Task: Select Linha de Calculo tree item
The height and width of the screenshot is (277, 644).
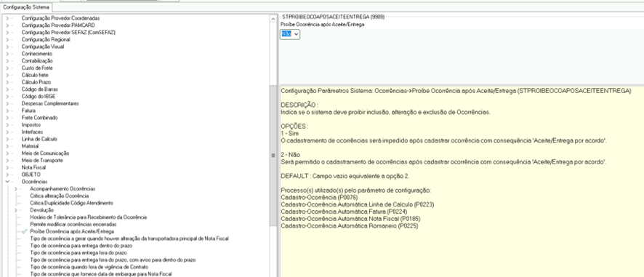Action: 39,139
